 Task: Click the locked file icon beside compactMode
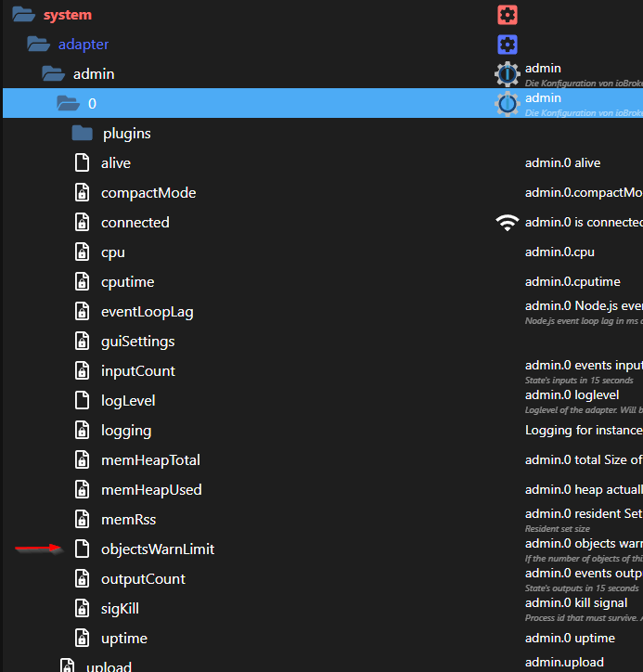pyautogui.click(x=83, y=193)
